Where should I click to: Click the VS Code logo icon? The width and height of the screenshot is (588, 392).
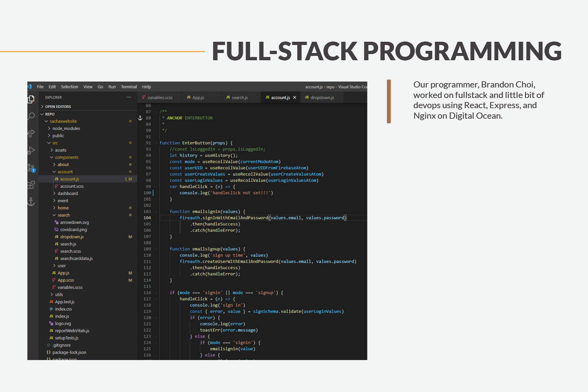(30, 87)
